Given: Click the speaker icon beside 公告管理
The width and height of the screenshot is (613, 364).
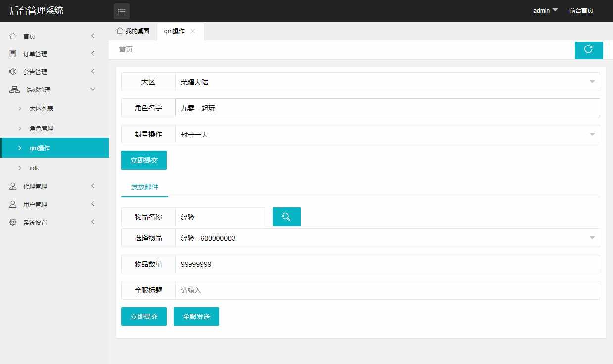Looking at the screenshot, I should pos(13,72).
